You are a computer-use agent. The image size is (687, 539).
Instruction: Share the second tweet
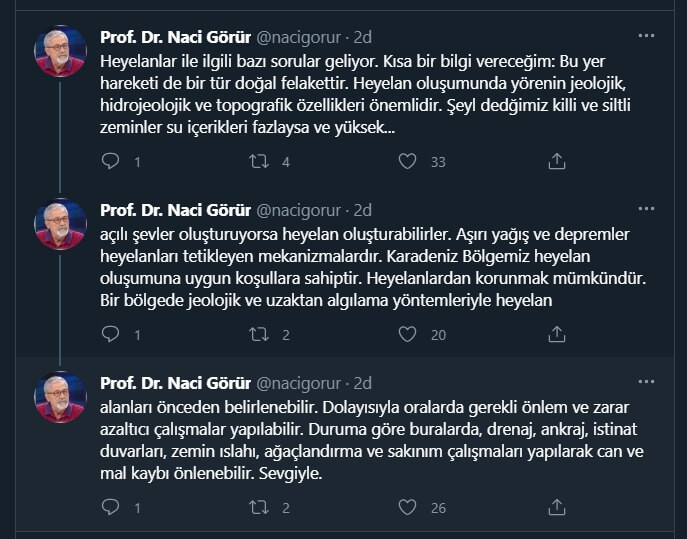click(x=557, y=335)
